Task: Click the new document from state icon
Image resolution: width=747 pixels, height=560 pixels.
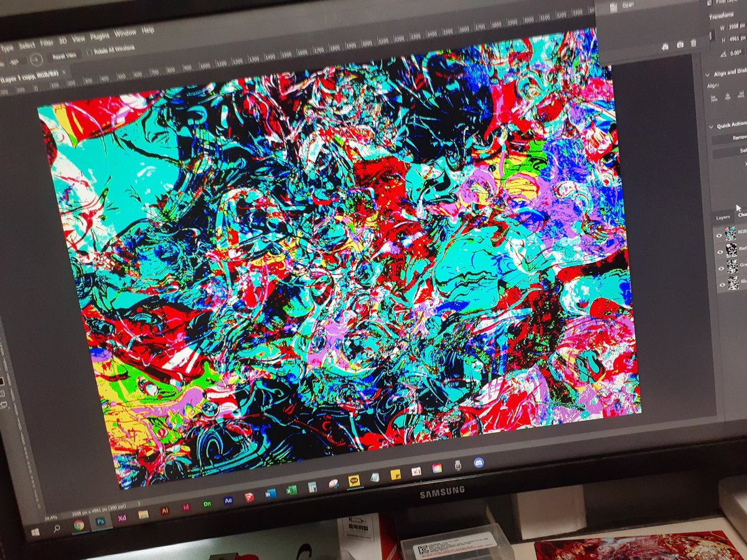Action: click(x=665, y=47)
